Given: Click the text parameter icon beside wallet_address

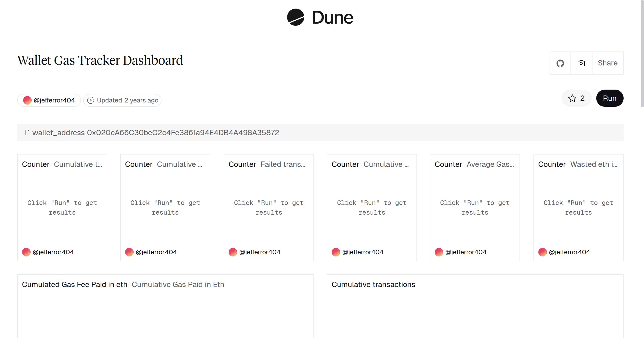Looking at the screenshot, I should coord(26,133).
